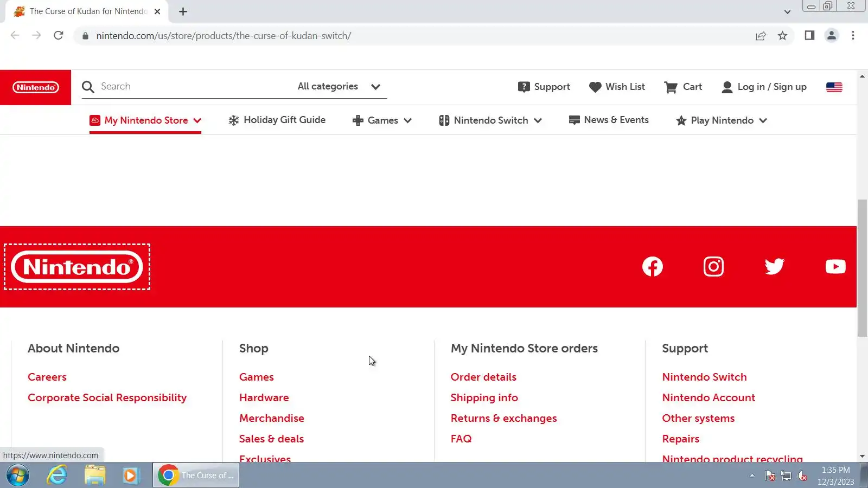
Task: Open Nintendo's Twitter bird icon
Action: [774, 266]
